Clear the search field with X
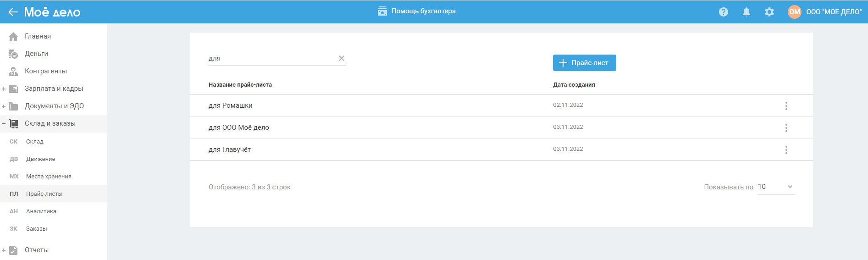868x260 pixels. pos(342,58)
